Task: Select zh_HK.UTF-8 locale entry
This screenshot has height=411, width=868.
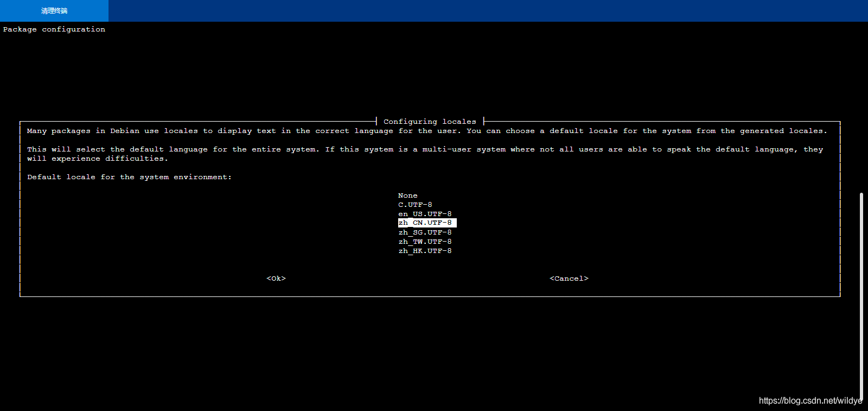Action: 425,251
